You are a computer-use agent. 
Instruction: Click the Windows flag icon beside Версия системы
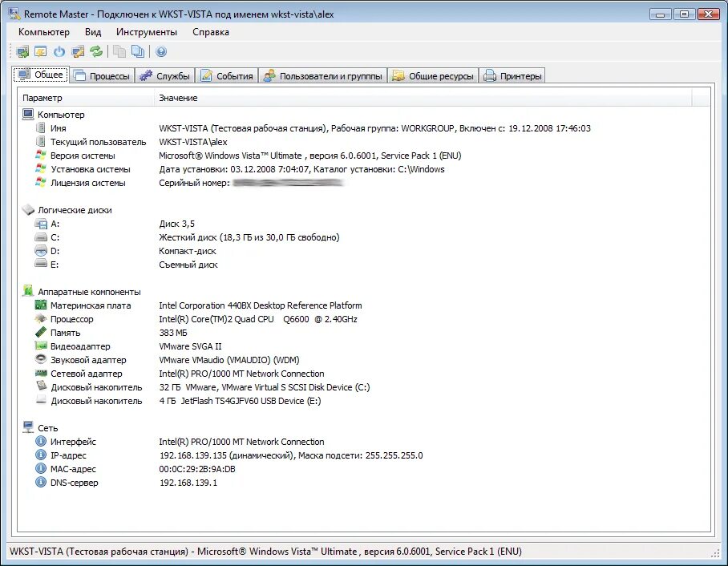pyautogui.click(x=41, y=155)
